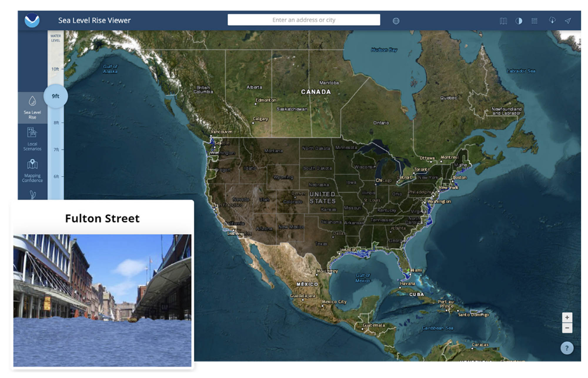Zoom out using the minus button

567,327
